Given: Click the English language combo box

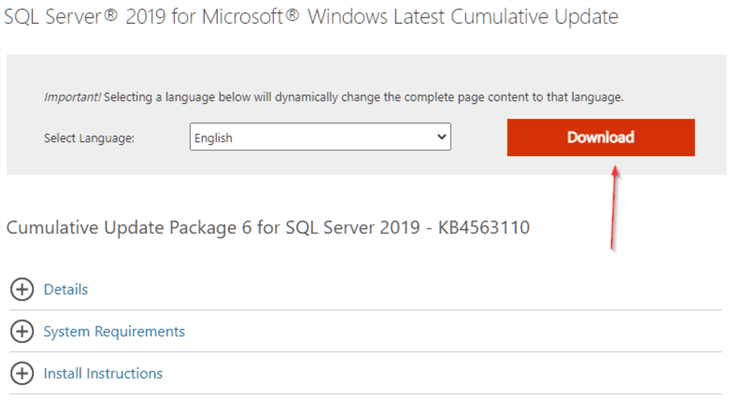Looking at the screenshot, I should pos(320,136).
